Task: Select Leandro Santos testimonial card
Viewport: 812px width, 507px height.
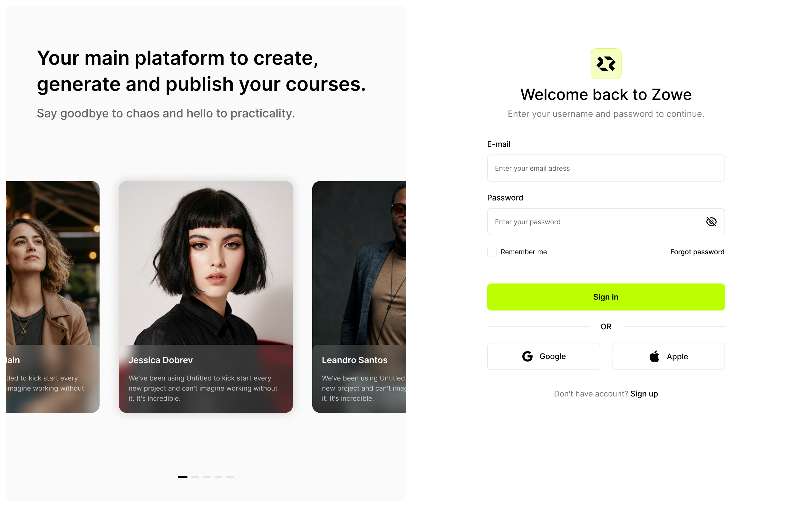Action: tap(359, 297)
